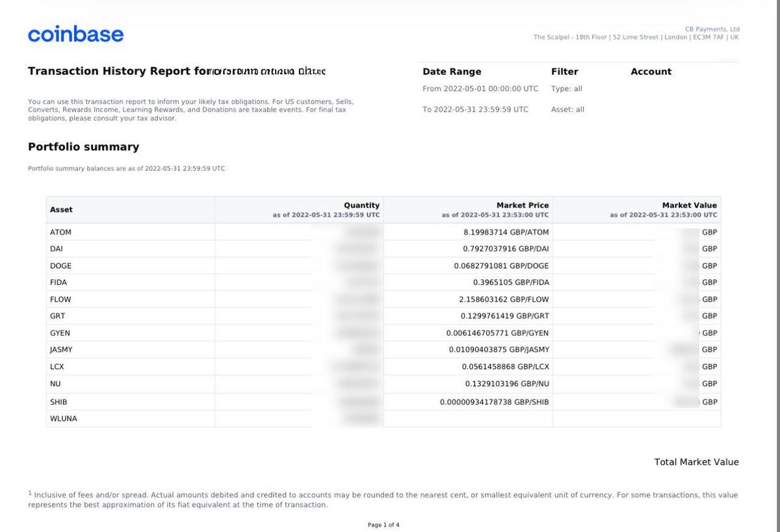
Task: Click price '0.006146705771 GBP/GYEN'
Action: (497, 333)
